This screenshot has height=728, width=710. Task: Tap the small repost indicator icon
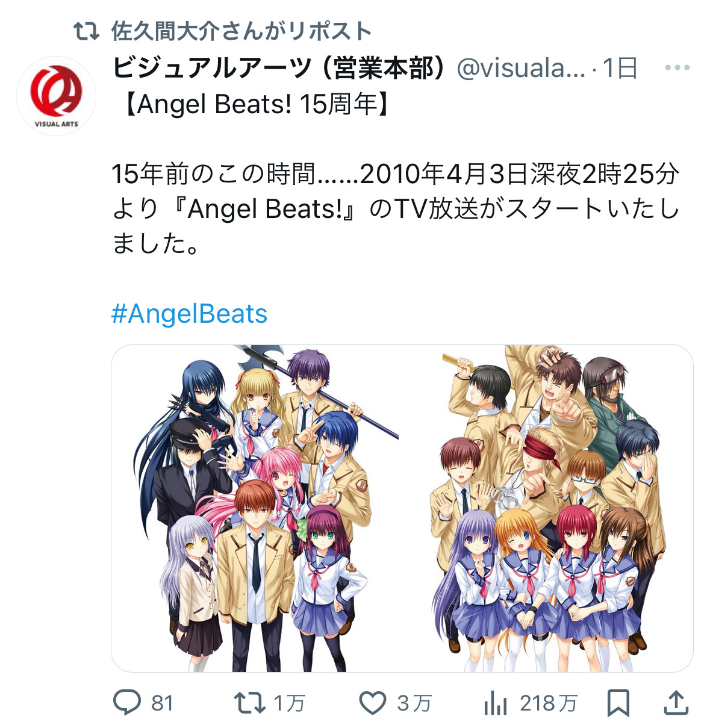[86, 31]
